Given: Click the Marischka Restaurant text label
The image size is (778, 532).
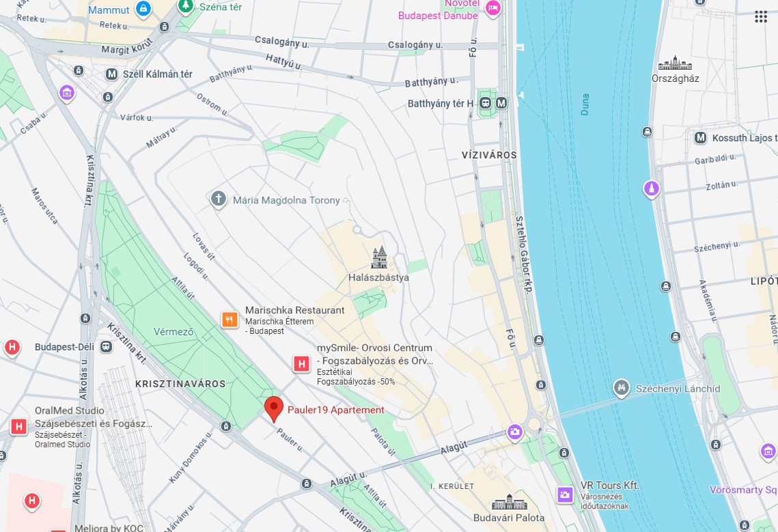Looking at the screenshot, I should click(294, 310).
